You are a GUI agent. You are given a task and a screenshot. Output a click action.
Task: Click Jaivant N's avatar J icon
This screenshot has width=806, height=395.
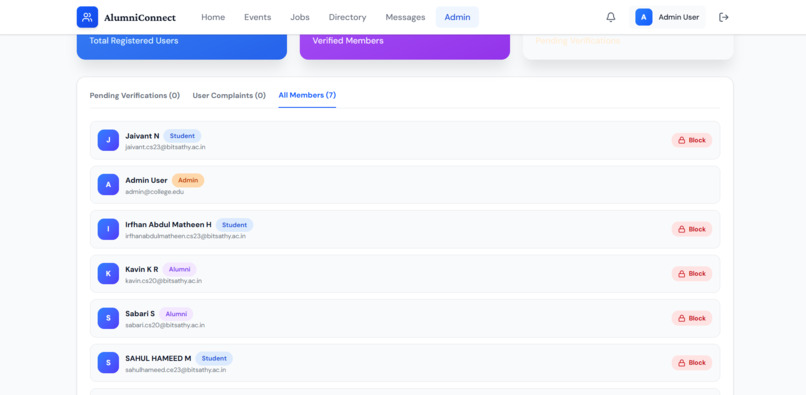click(108, 140)
